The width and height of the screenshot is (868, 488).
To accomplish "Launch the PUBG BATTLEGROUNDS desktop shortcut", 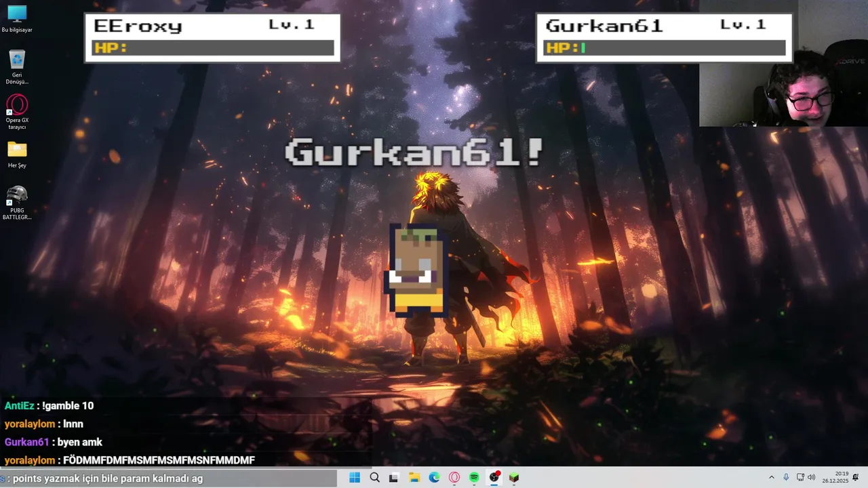I will pyautogui.click(x=17, y=202).
